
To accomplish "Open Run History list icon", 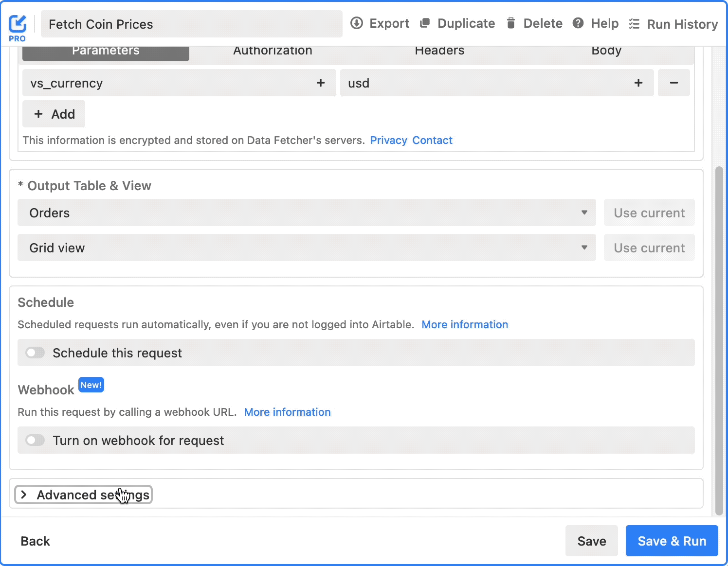I will (x=634, y=24).
